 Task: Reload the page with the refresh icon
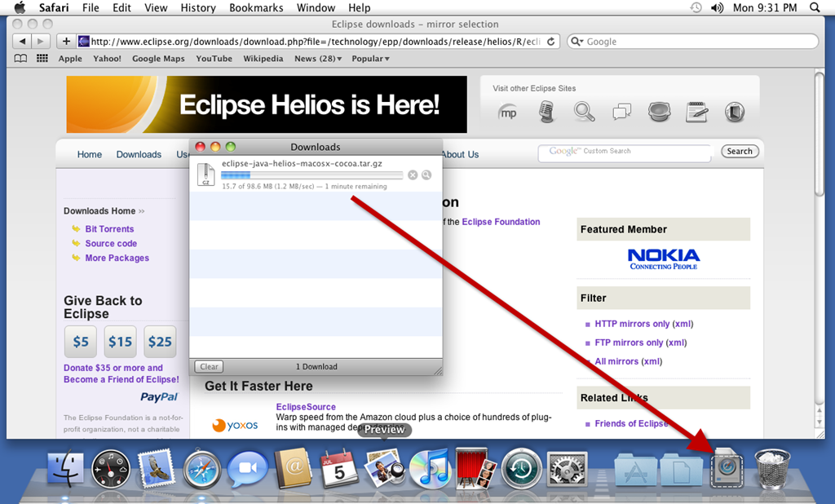[551, 41]
